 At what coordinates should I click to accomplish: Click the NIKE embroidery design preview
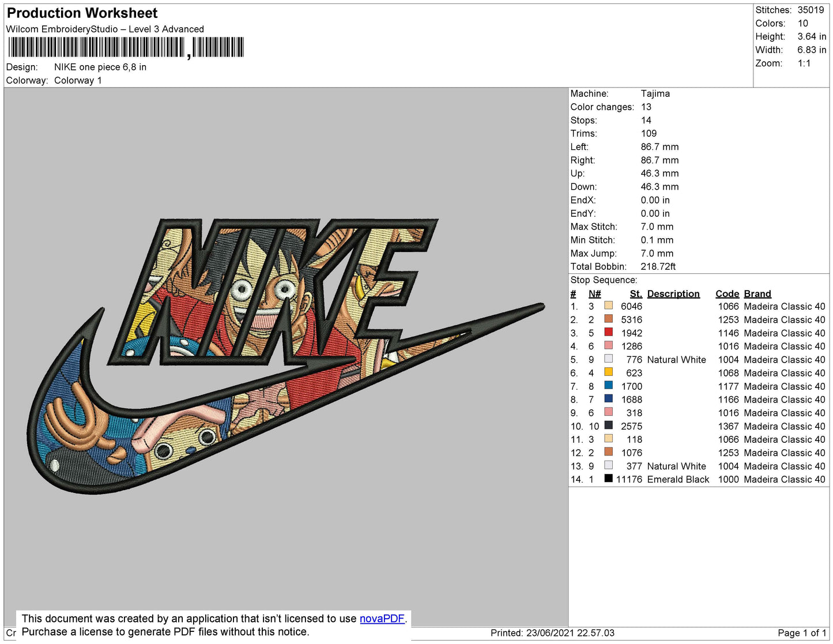point(285,355)
